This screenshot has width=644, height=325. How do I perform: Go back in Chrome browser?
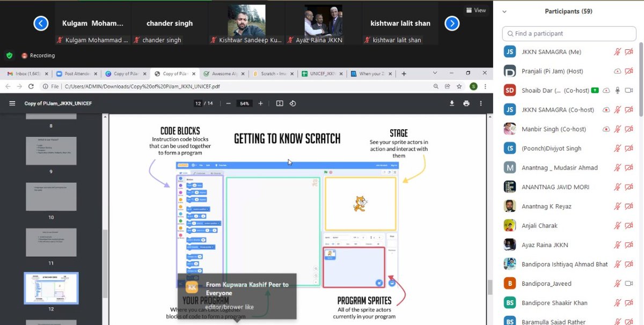tap(8, 86)
